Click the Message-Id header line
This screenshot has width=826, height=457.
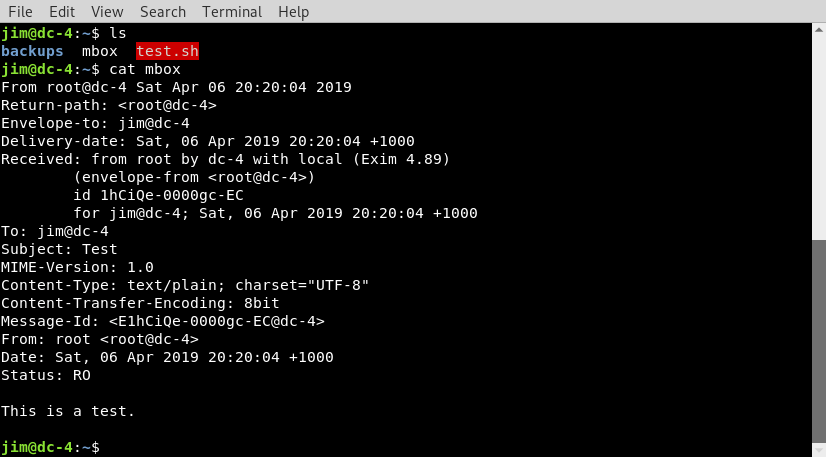(163, 321)
